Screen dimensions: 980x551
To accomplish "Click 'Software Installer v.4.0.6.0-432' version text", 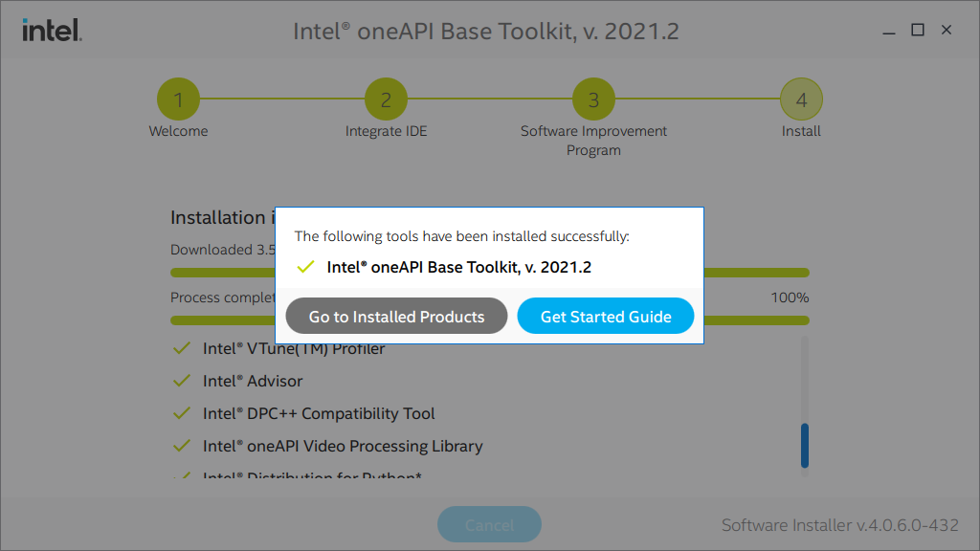I will 840,525.
